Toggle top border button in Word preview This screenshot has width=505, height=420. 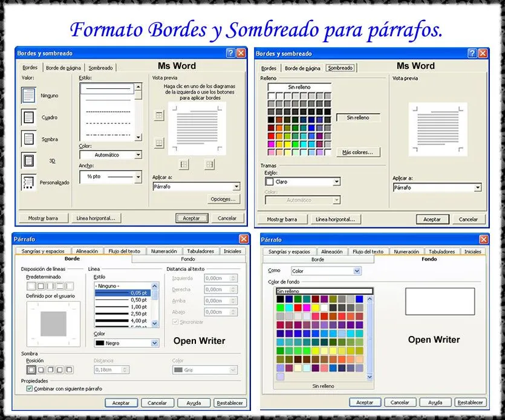point(159,115)
